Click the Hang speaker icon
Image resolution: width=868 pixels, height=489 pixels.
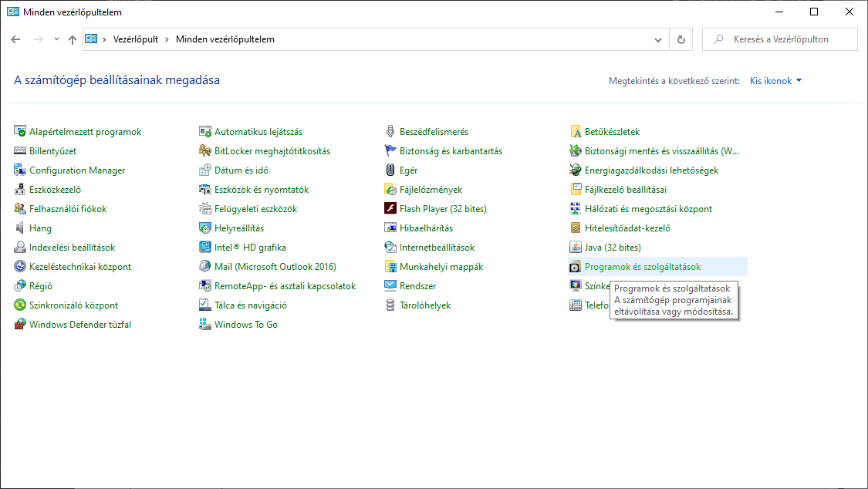click(x=20, y=228)
